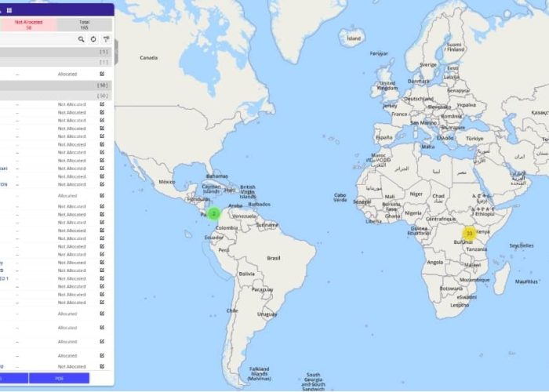Click edit icon on the bottom-most Not Allocated row
This screenshot has height=392, width=549.
[x=102, y=366]
